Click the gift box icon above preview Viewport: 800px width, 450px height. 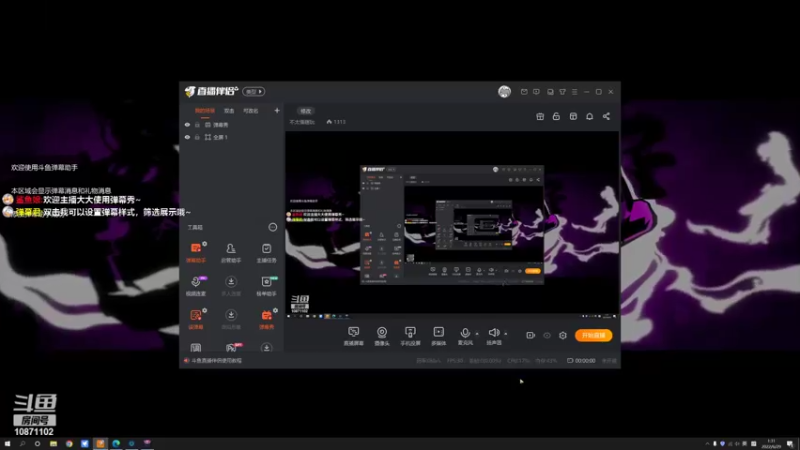pos(540,116)
